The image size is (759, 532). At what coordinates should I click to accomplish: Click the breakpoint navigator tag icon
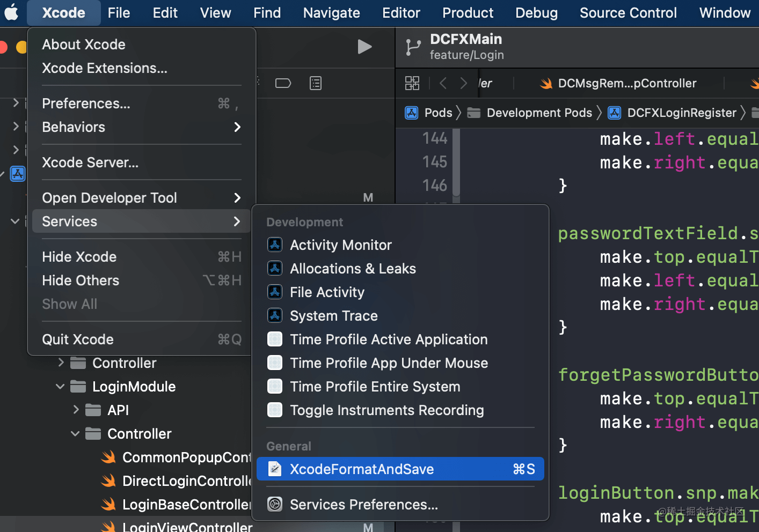283,83
